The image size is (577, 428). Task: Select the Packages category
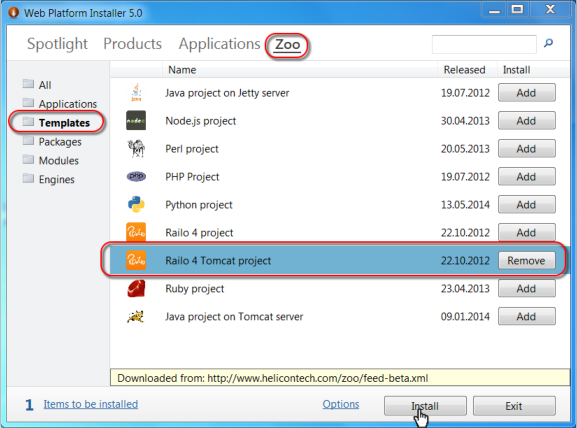tap(60, 142)
